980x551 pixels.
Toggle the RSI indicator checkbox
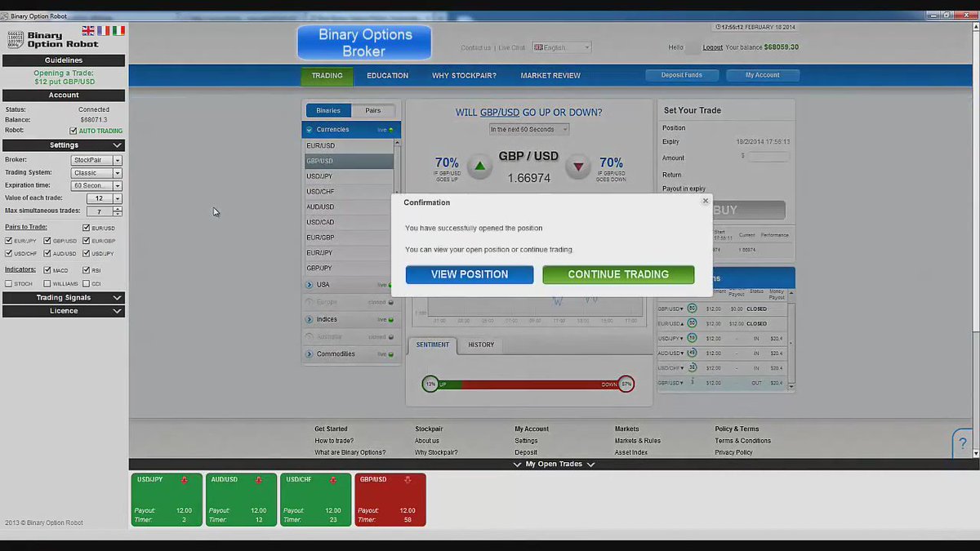coord(87,270)
